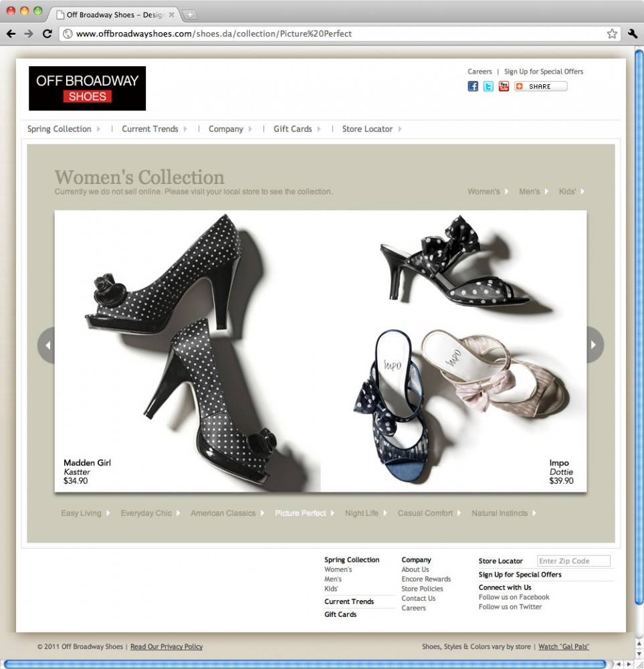
Task: Select Everyday Chic category
Action: click(146, 513)
